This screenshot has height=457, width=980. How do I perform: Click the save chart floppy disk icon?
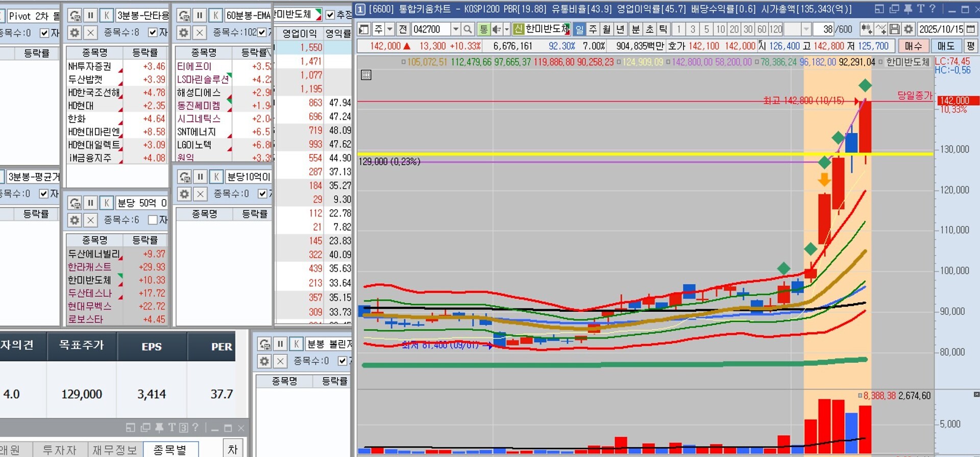895,29
